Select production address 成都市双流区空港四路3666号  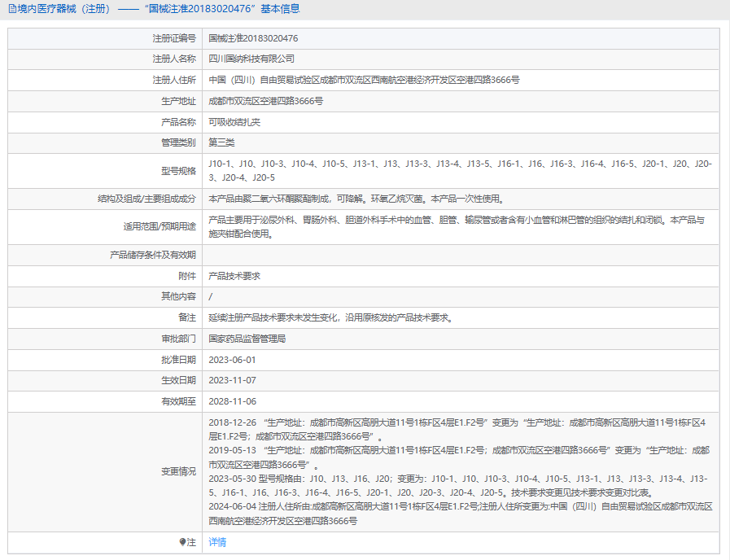[x=266, y=101]
